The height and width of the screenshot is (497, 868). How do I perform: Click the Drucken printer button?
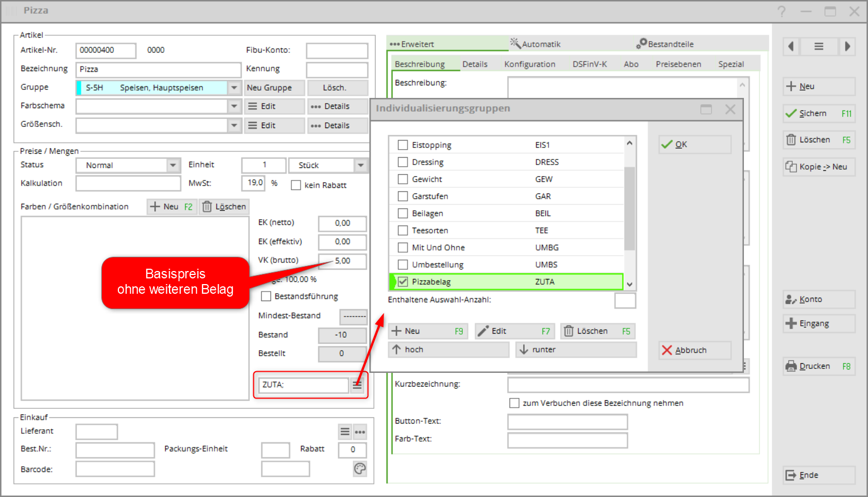[818, 366]
